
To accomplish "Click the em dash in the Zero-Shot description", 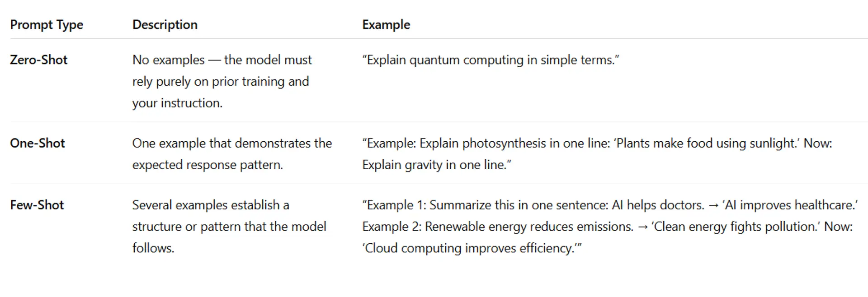I will [214, 60].
